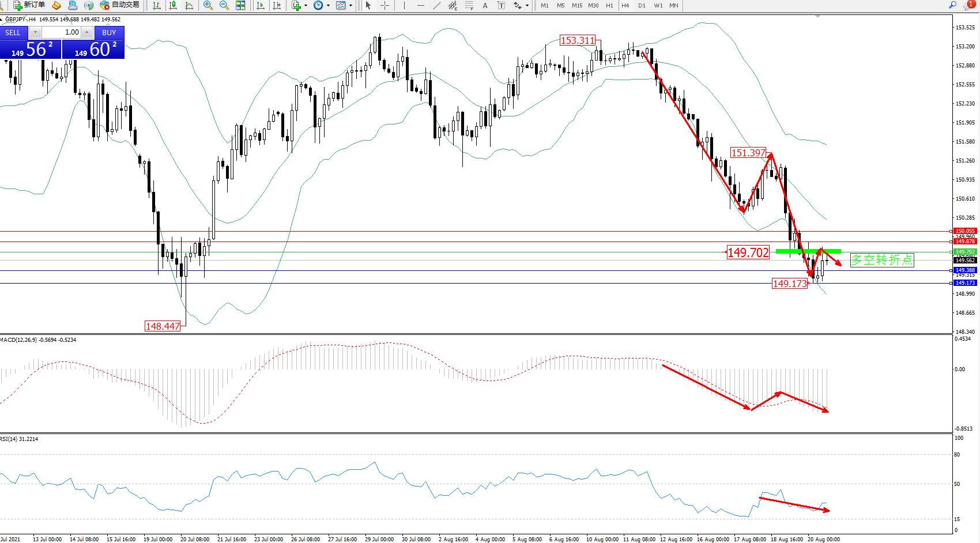
Task: Open the search magnifier in top right
Action: coord(952,5)
